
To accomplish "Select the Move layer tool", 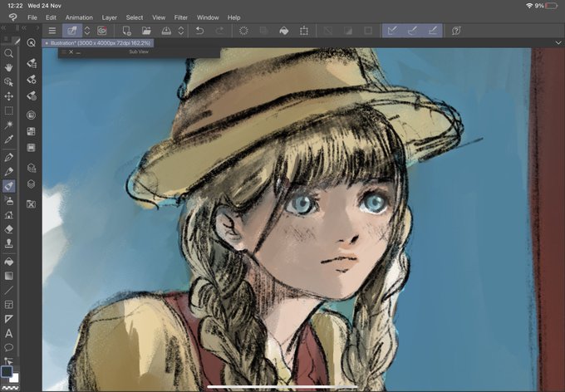I will [x=8, y=96].
